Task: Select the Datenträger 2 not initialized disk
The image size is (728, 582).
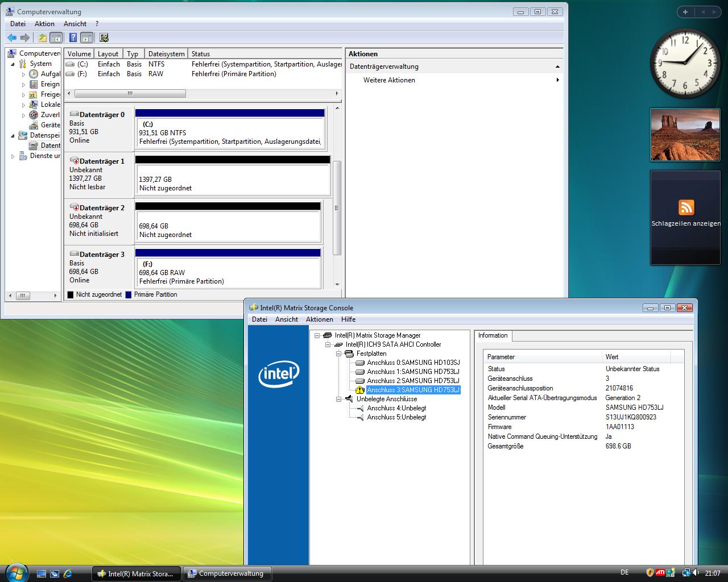Action: (99, 221)
